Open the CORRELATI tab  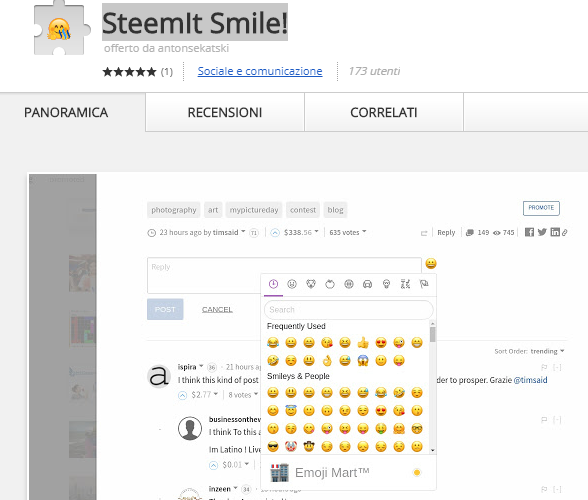384,113
